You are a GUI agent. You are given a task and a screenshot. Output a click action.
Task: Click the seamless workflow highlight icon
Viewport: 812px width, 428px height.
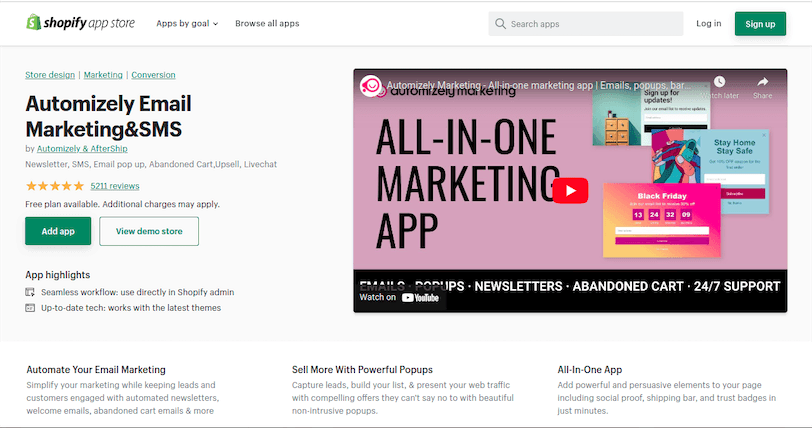(x=30, y=292)
